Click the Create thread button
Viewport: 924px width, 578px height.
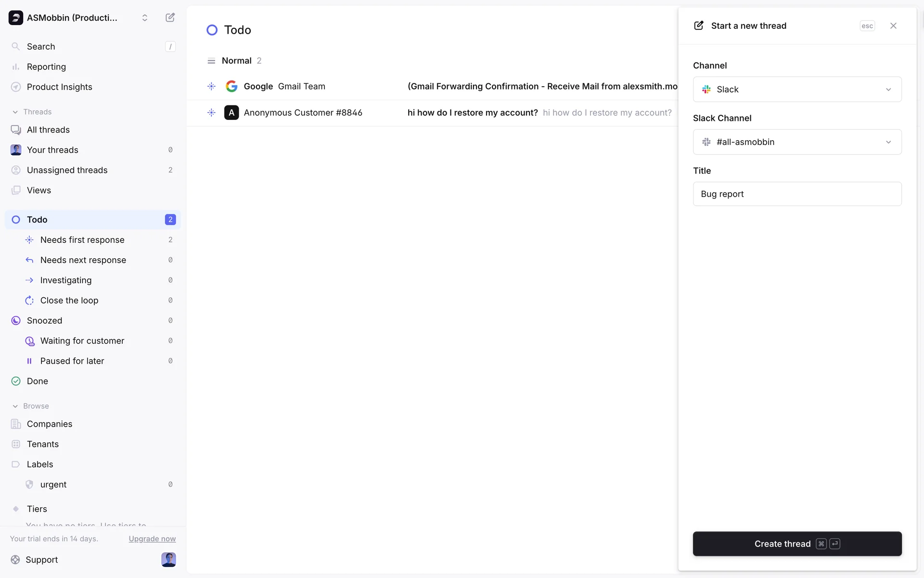coord(797,544)
